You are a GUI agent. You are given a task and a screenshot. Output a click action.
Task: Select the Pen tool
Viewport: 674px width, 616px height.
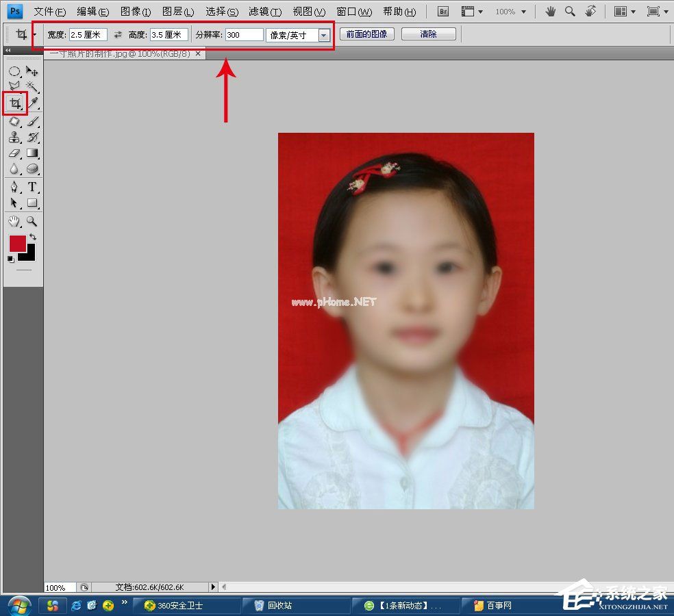pos(14,187)
